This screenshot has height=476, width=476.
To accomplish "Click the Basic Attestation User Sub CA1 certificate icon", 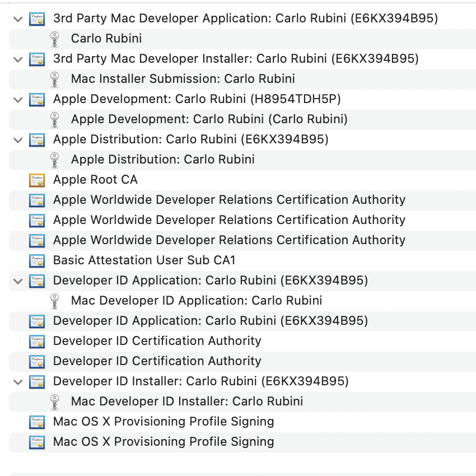I will (37, 260).
